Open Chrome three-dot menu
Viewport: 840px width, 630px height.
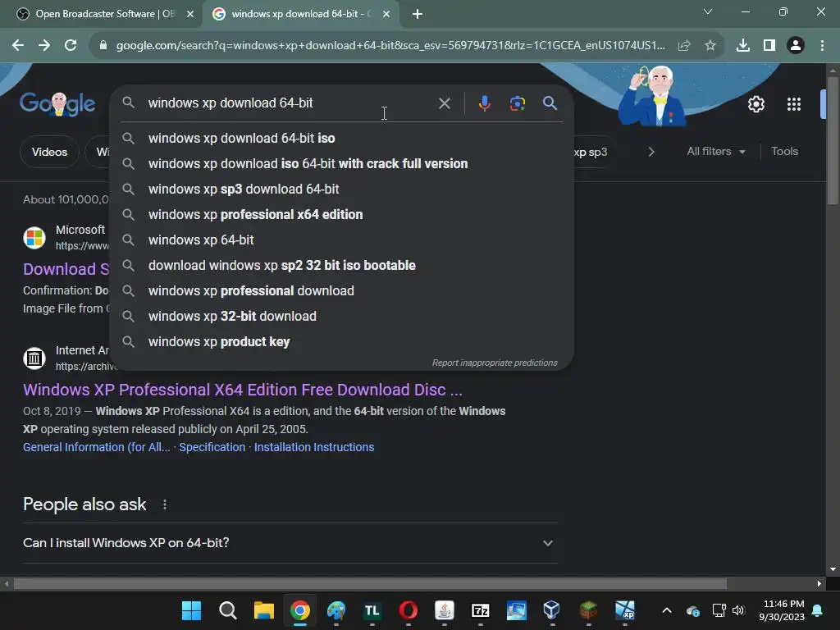822,46
